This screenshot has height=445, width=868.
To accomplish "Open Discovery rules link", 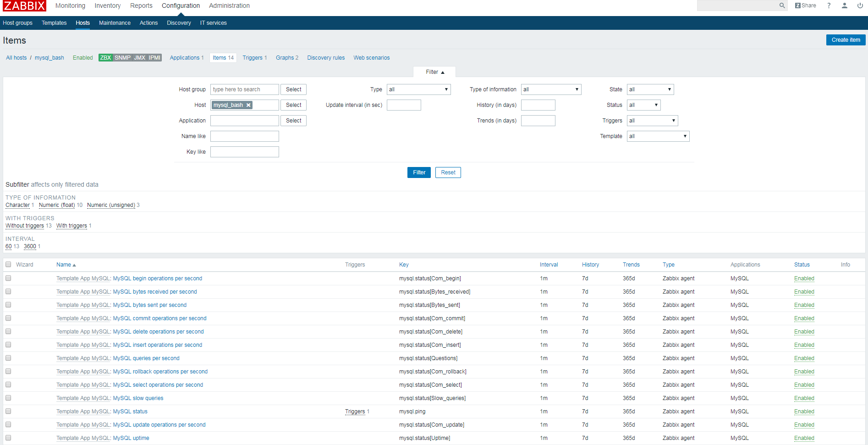I will 326,58.
